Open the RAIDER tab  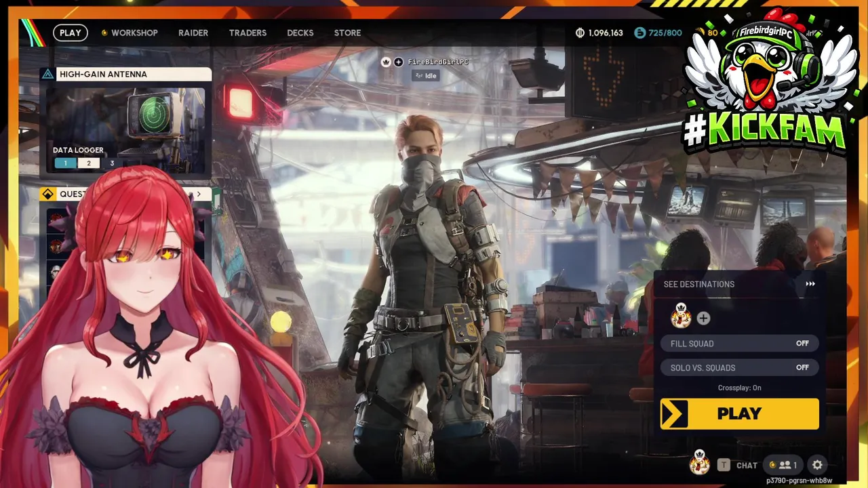[193, 33]
